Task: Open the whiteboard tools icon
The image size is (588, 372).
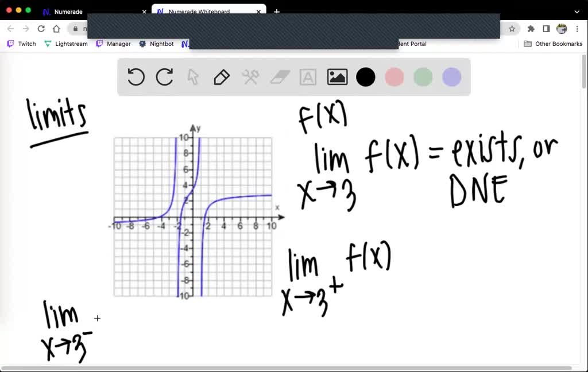Action: point(250,77)
